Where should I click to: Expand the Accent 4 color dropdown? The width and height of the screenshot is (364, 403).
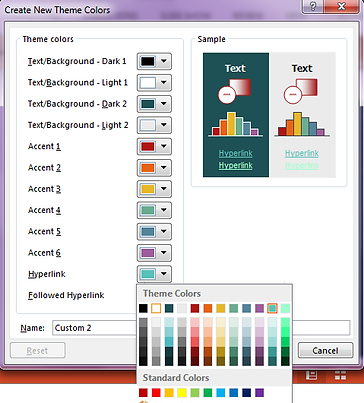coord(154,210)
